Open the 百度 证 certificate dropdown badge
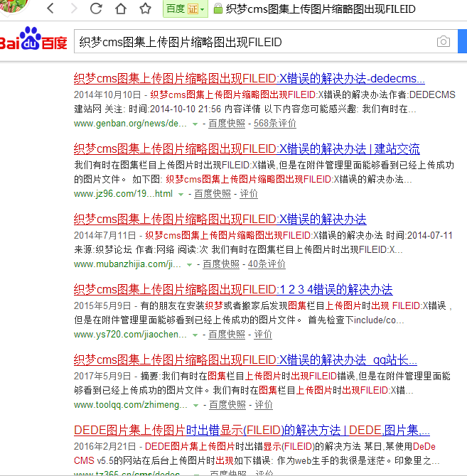The width and height of the screenshot is (467, 476). [x=186, y=9]
